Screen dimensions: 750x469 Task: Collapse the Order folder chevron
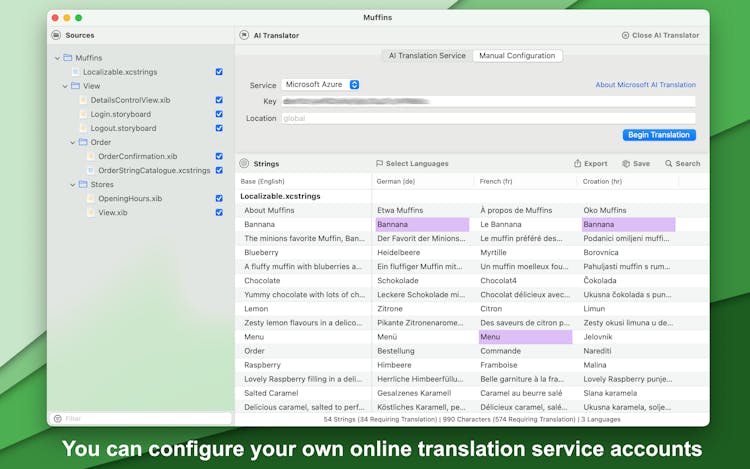point(73,142)
